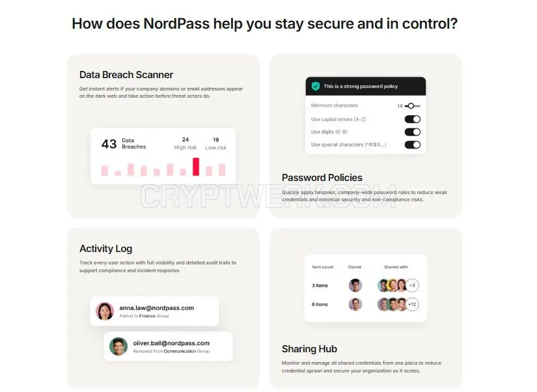Open the +12 shared users badge
This screenshot has width=537, height=392.
(412, 304)
